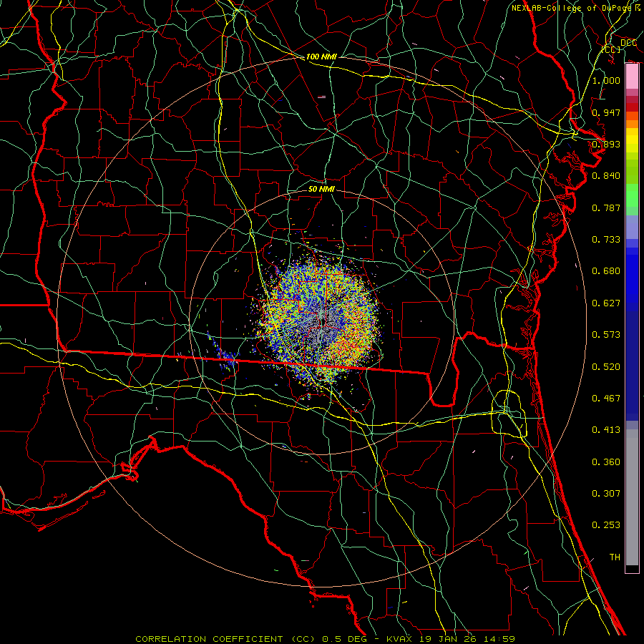Click the TH threshold label in legend
644x644 pixels.
[x=615, y=557]
